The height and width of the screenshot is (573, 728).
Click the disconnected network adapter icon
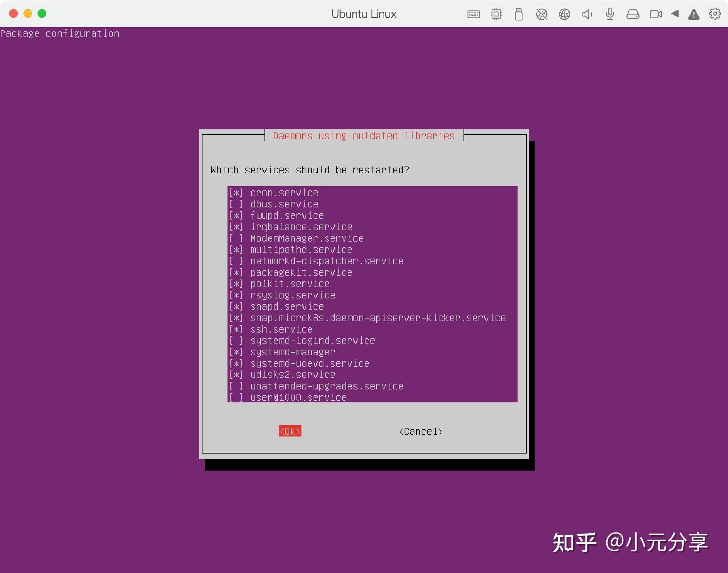[x=541, y=14]
